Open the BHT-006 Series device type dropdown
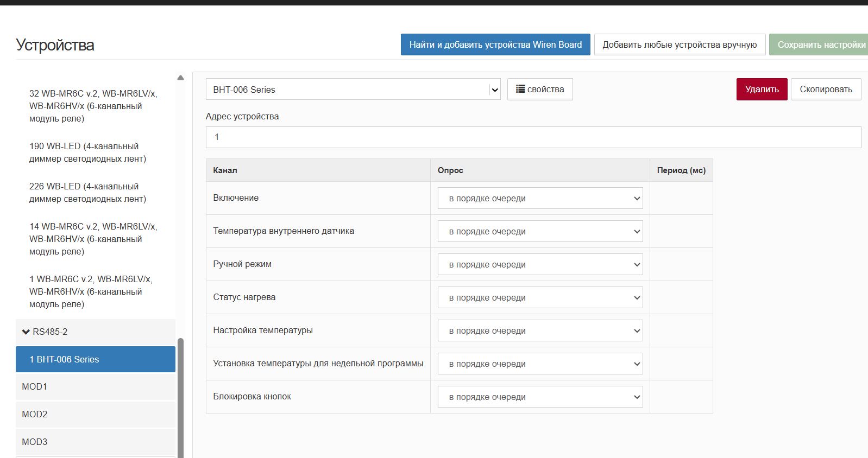The height and width of the screenshot is (458, 868). tap(353, 90)
